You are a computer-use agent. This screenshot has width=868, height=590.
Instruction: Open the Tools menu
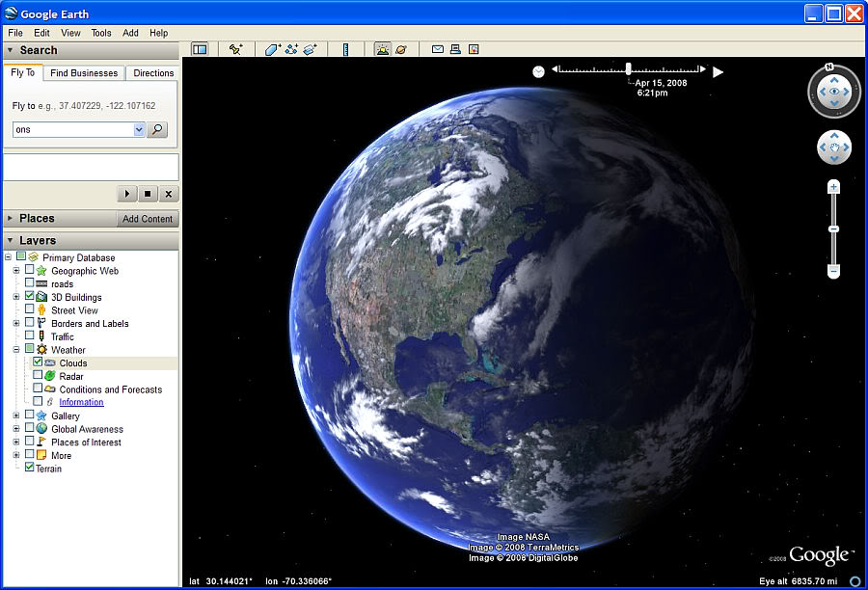point(100,32)
